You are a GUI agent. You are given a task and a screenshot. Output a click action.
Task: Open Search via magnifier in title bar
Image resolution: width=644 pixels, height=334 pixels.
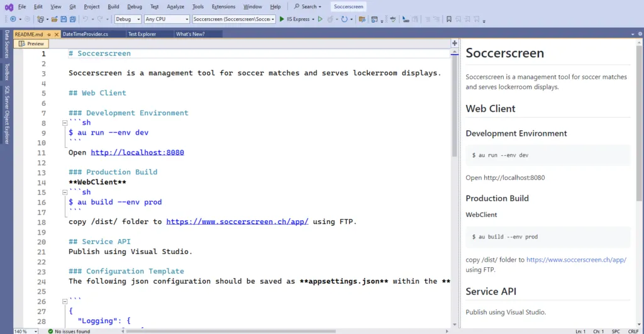(x=308, y=6)
